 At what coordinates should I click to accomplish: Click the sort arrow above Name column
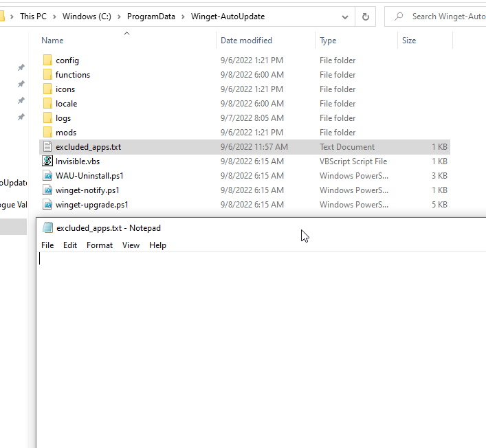(x=126, y=33)
